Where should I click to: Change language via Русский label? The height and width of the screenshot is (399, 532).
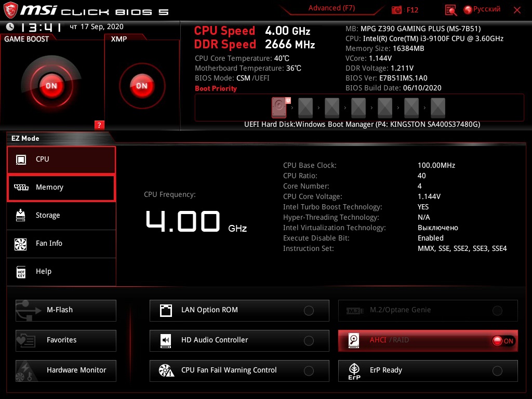point(486,9)
